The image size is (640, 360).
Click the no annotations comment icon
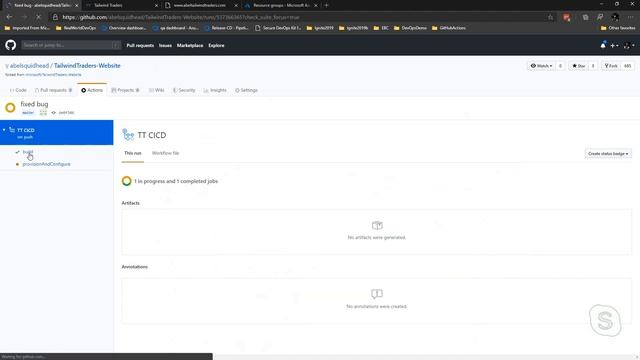point(377,294)
